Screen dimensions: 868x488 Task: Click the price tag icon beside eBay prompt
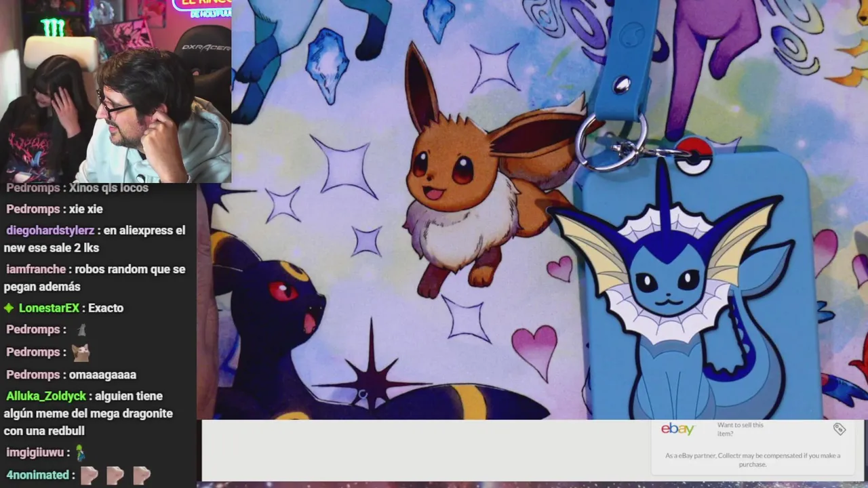840,429
